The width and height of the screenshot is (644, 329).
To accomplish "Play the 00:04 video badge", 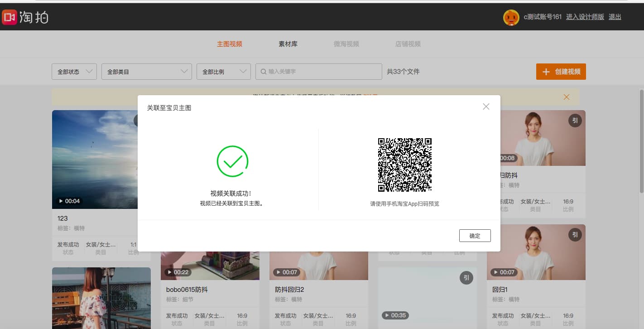I will 69,201.
